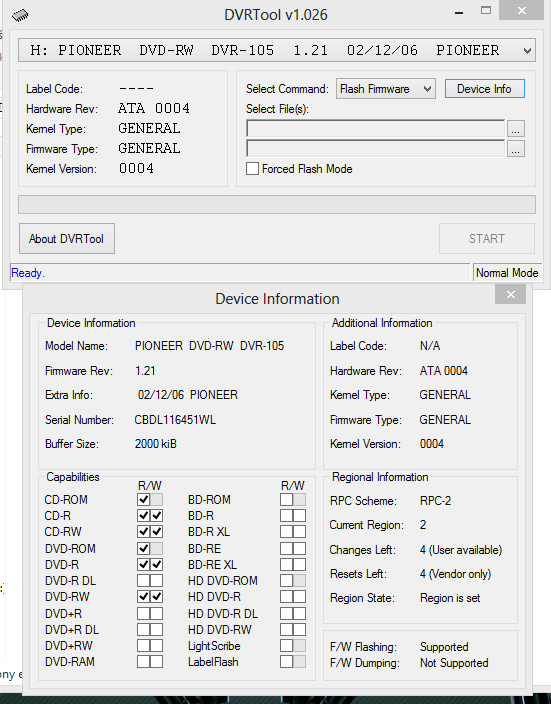551x704 pixels.
Task: Click the progress bar area
Action: [277, 204]
